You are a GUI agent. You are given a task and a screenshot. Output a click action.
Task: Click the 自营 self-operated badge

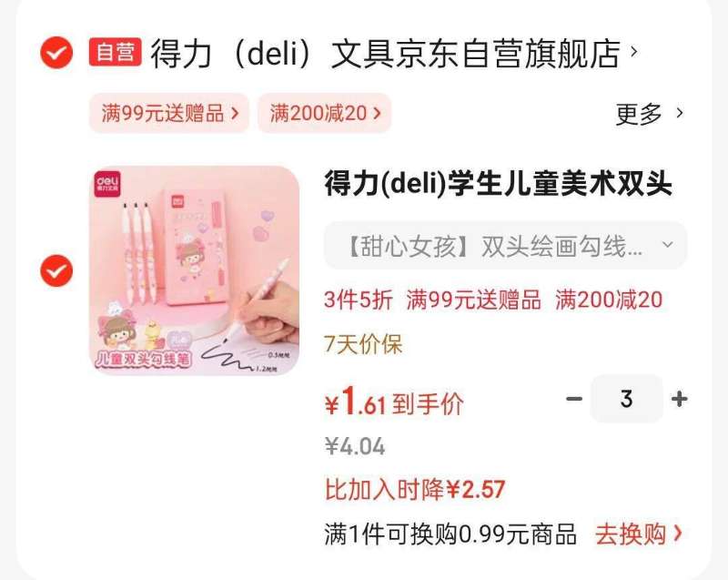pos(116,52)
